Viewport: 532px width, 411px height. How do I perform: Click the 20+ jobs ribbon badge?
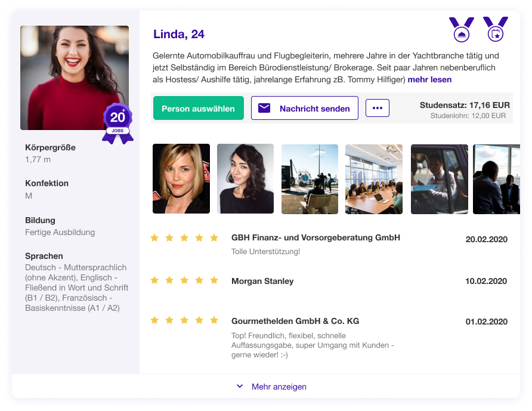pos(117,123)
